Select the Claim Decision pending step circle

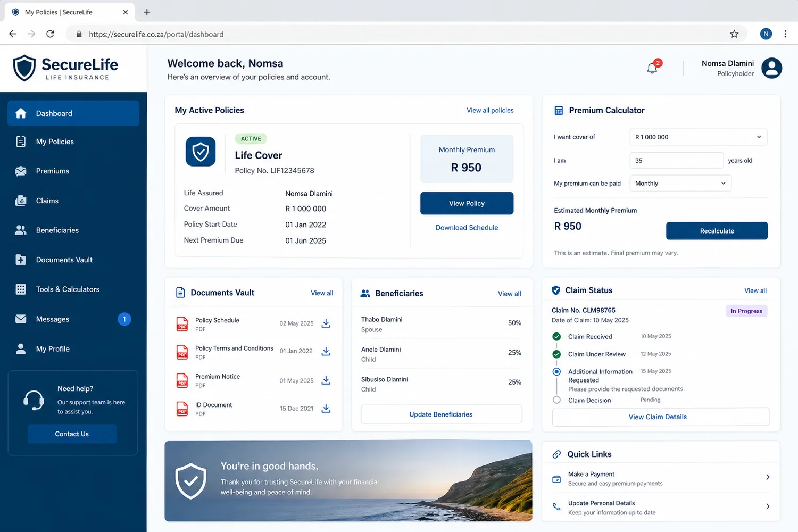556,400
